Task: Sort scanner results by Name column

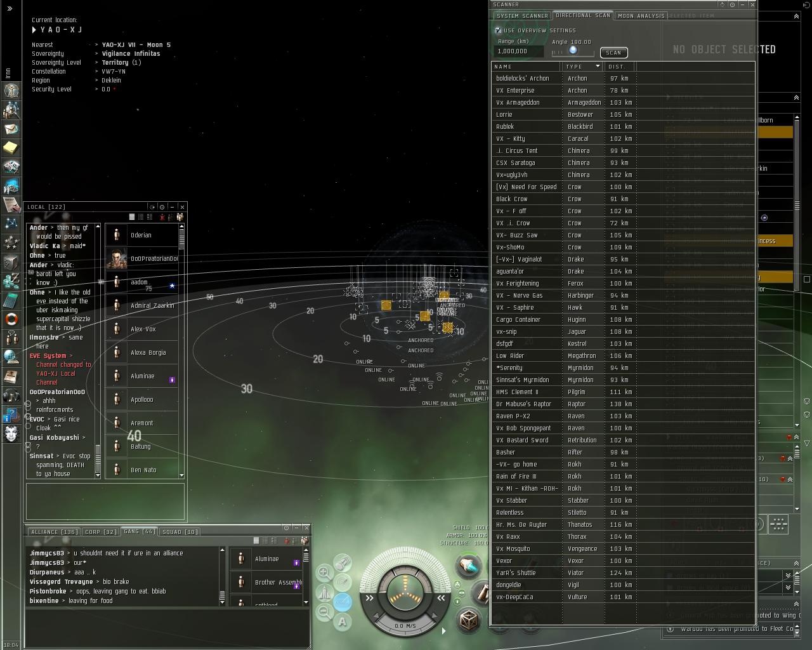Action: click(527, 66)
